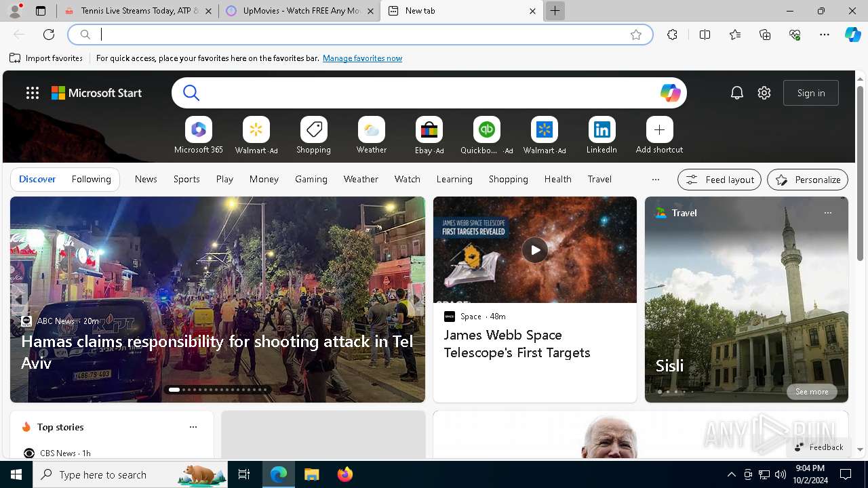Open the Gaming category
This screenshot has width=868, height=488.
pyautogui.click(x=311, y=179)
